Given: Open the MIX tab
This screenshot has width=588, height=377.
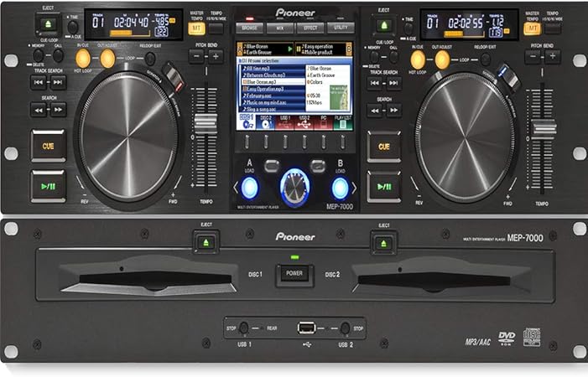Looking at the screenshot, I should click(x=280, y=28).
